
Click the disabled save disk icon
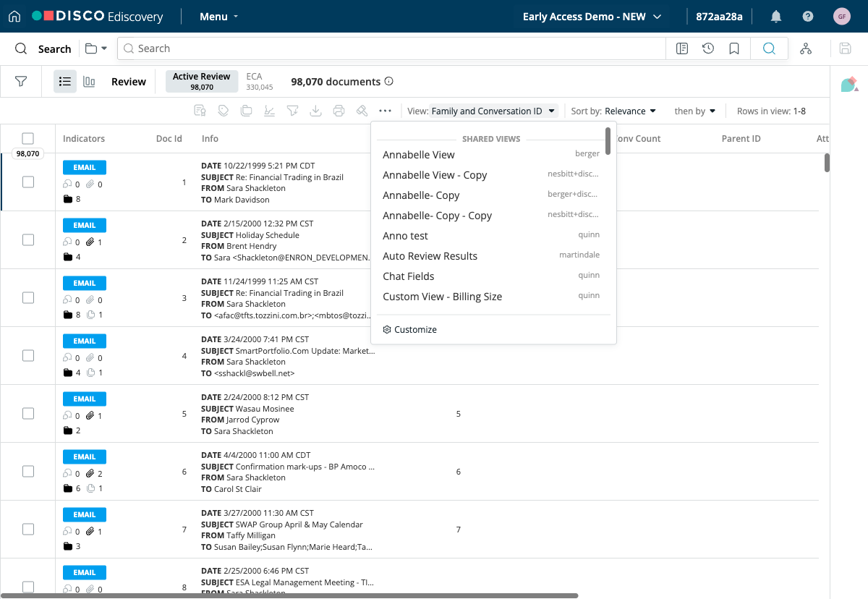[845, 48]
